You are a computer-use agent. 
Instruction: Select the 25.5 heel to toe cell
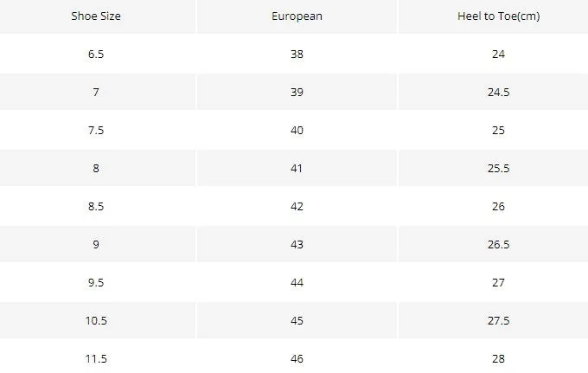point(498,168)
